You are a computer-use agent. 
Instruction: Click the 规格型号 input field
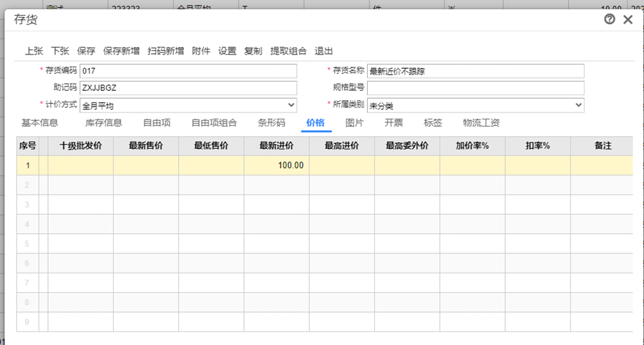coord(475,88)
